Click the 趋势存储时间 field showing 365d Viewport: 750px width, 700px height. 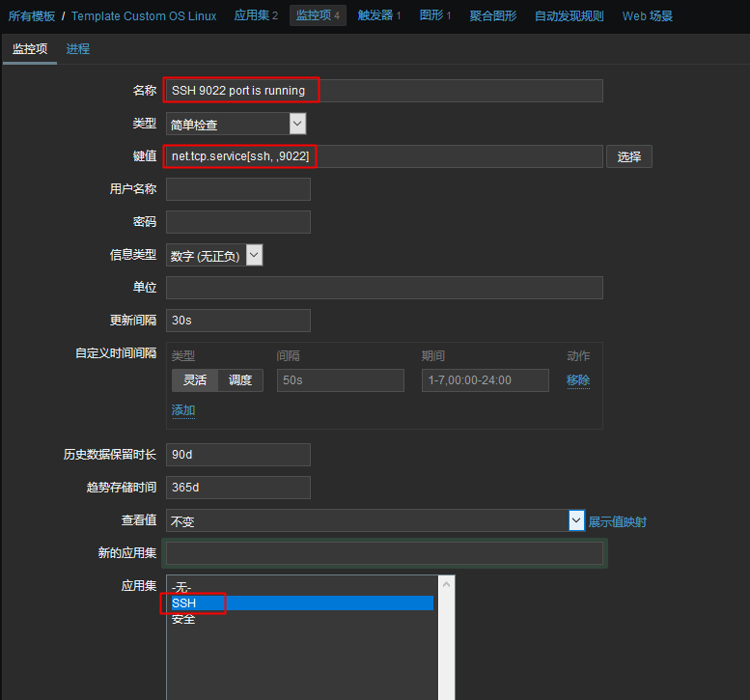pos(238,488)
